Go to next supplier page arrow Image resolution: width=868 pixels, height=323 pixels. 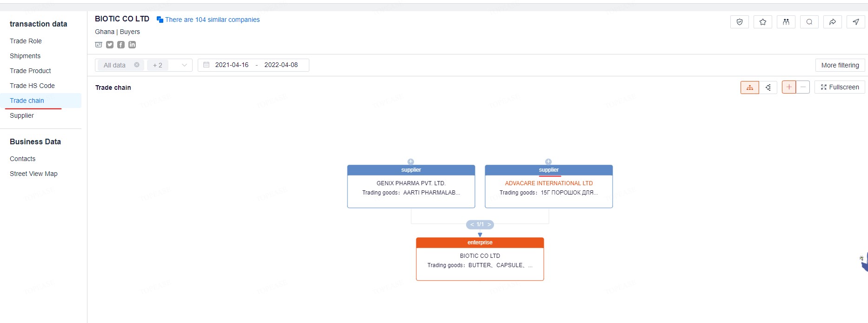[x=489, y=225]
